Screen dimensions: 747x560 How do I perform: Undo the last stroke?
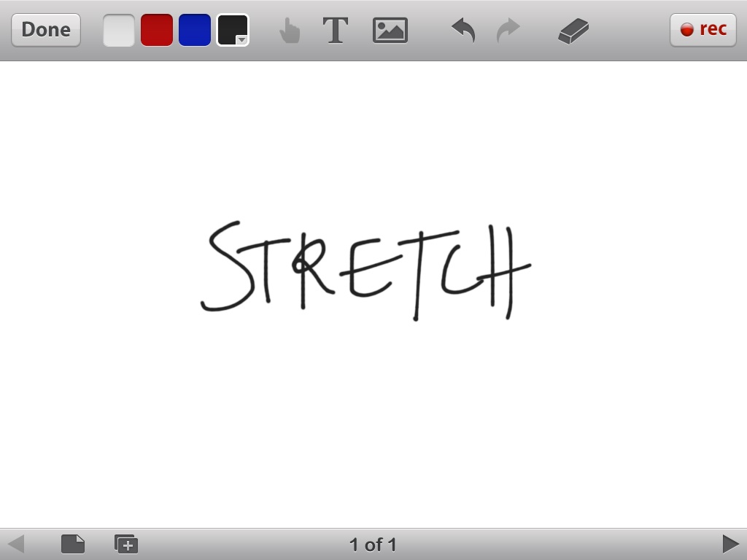click(x=463, y=30)
